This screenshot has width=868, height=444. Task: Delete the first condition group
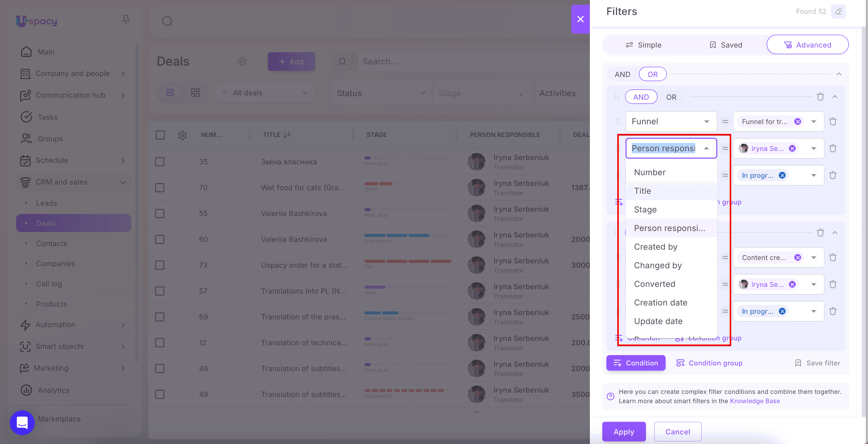(820, 97)
